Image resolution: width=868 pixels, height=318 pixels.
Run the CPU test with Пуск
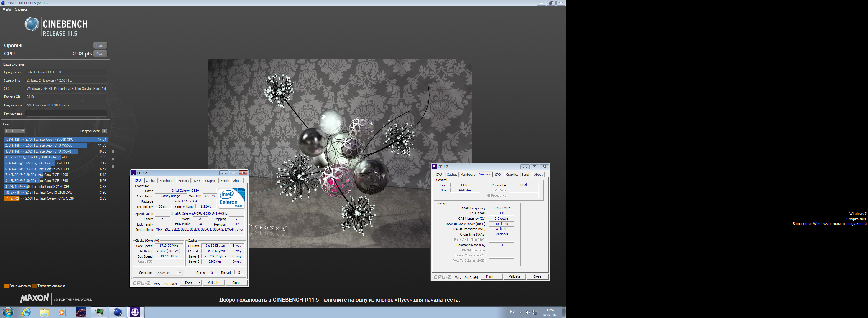click(100, 54)
